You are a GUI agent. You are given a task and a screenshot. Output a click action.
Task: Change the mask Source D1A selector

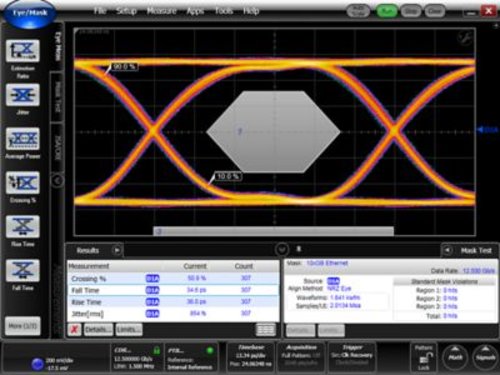tap(333, 281)
